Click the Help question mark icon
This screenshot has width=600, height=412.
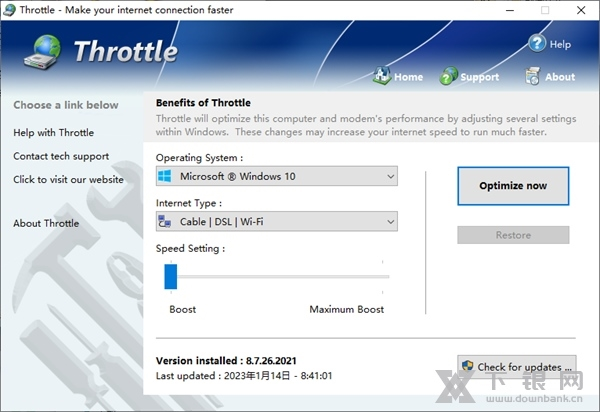coord(537,43)
